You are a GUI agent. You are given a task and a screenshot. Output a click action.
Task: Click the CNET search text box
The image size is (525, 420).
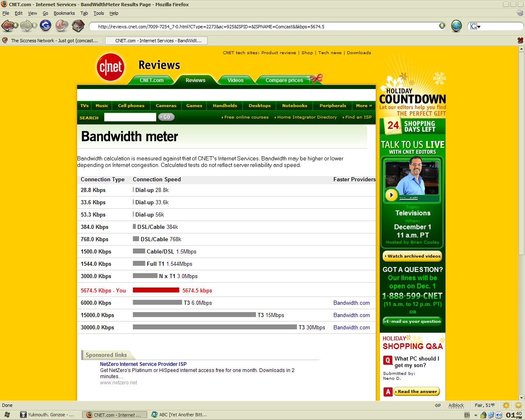click(130, 117)
